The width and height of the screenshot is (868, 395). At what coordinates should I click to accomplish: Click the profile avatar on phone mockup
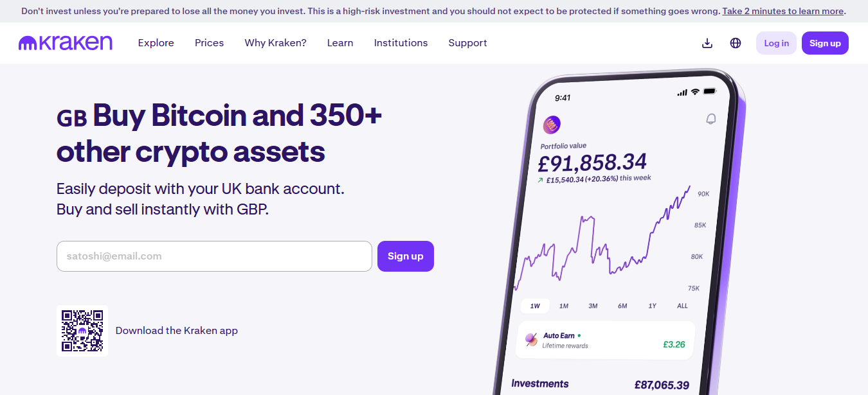[x=552, y=125]
